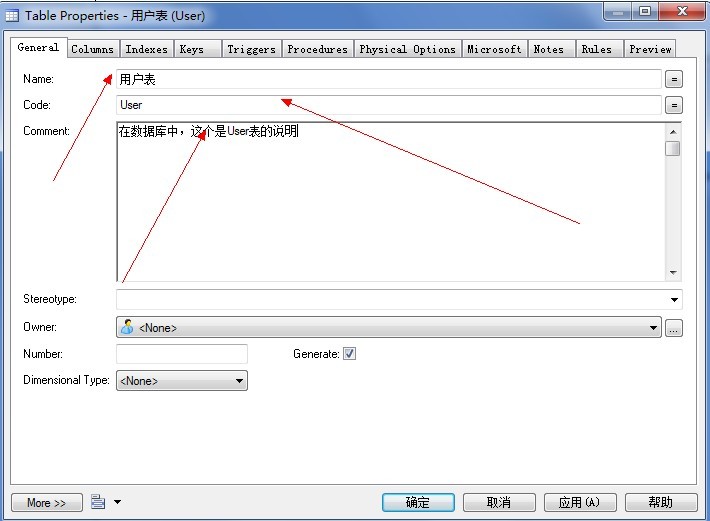Select the Physical Options tab
The height and width of the screenshot is (521, 710).
click(407, 49)
